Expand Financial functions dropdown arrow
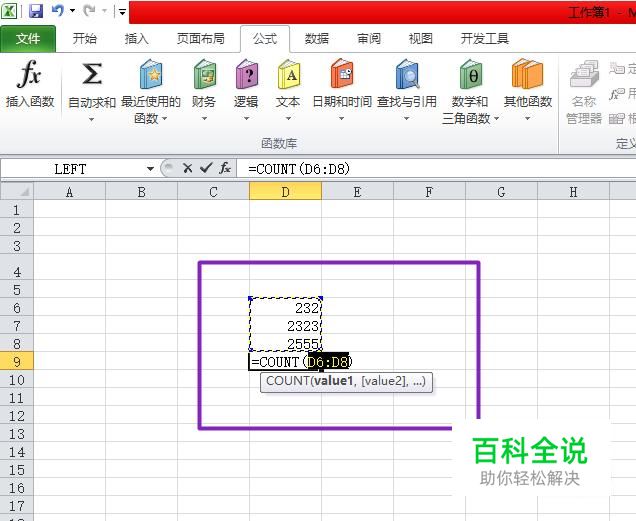 tap(204, 119)
